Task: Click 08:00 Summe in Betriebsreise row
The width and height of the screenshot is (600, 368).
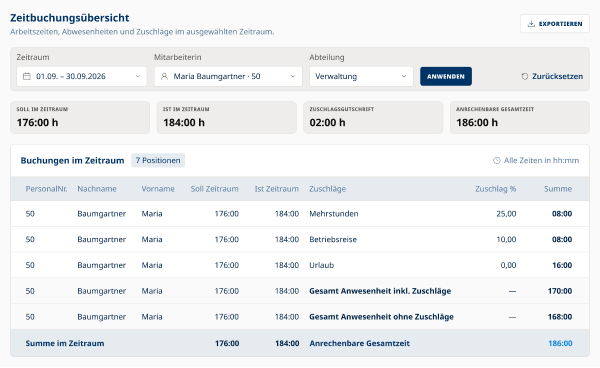Action: tap(562, 240)
